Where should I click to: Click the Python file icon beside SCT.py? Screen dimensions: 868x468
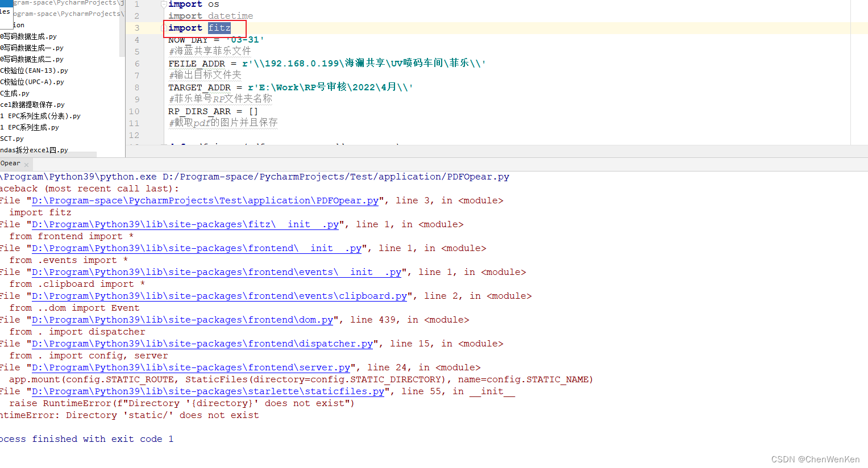click(2, 138)
